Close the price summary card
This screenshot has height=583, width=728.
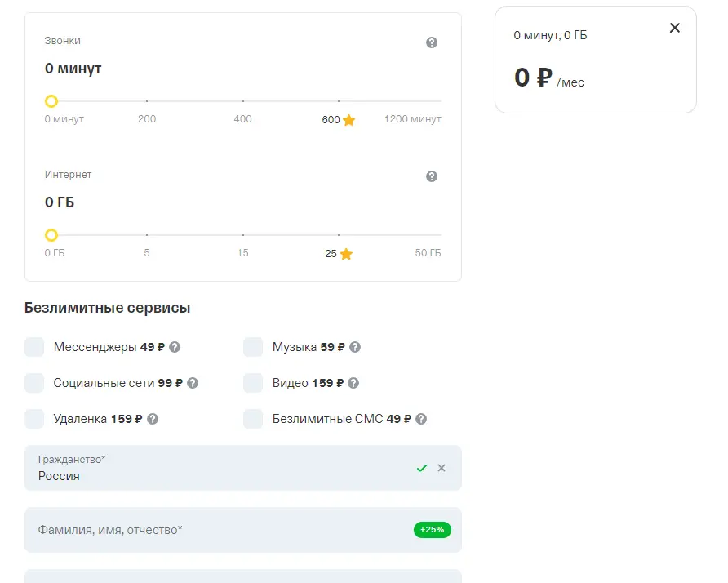(675, 28)
